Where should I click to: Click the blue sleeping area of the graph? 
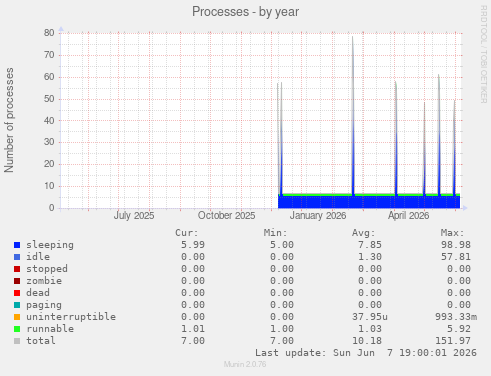point(369,202)
